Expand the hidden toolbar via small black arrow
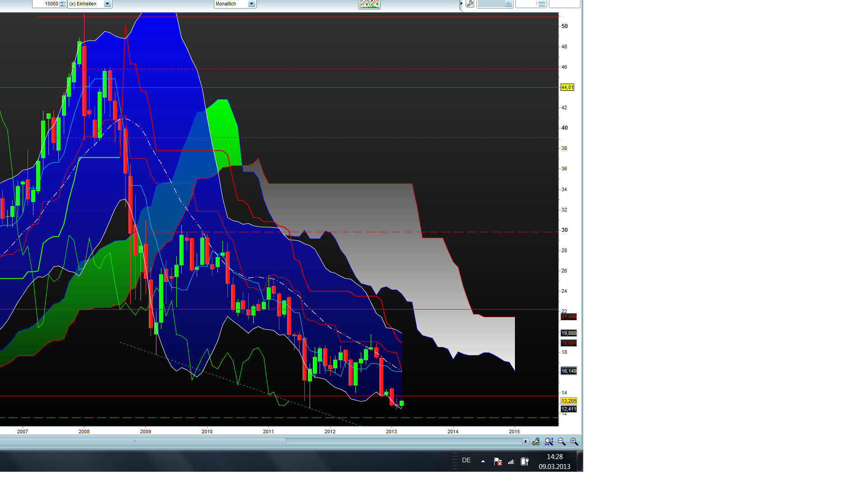 pyautogui.click(x=462, y=4)
